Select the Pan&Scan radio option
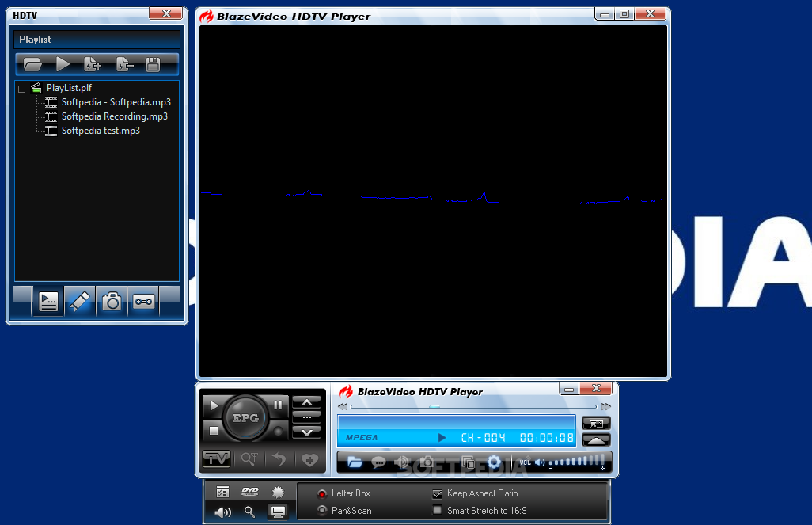 click(322, 511)
